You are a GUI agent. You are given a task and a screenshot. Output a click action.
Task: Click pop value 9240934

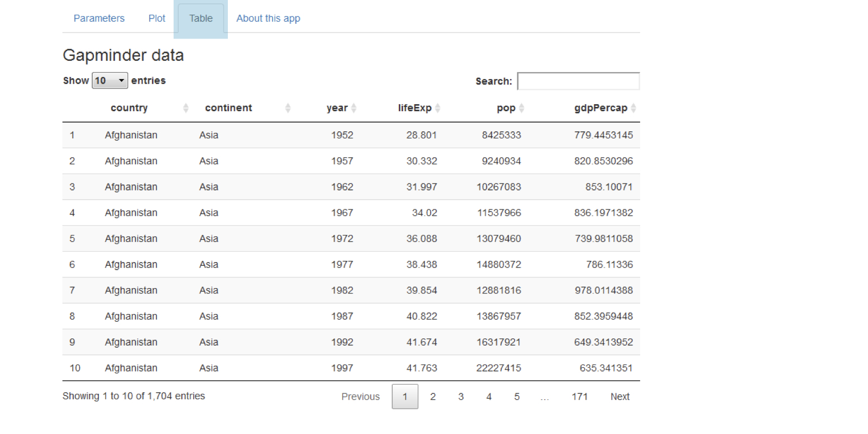(501, 161)
